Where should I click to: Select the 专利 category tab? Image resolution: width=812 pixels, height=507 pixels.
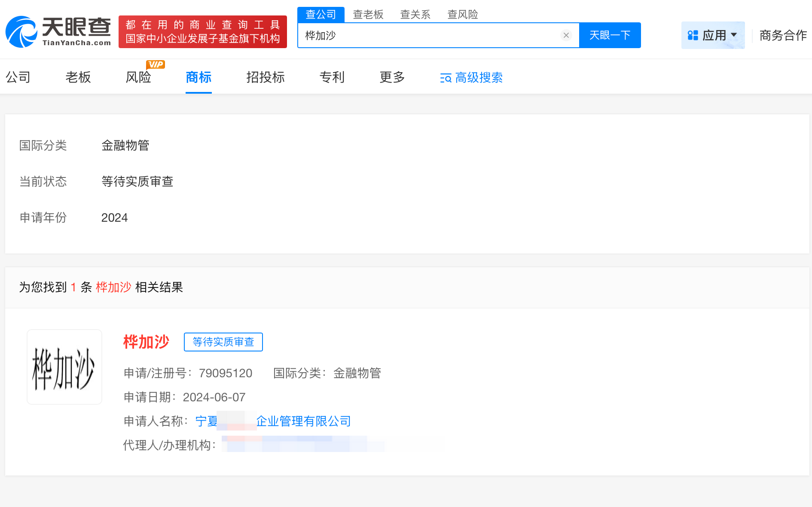(x=332, y=78)
